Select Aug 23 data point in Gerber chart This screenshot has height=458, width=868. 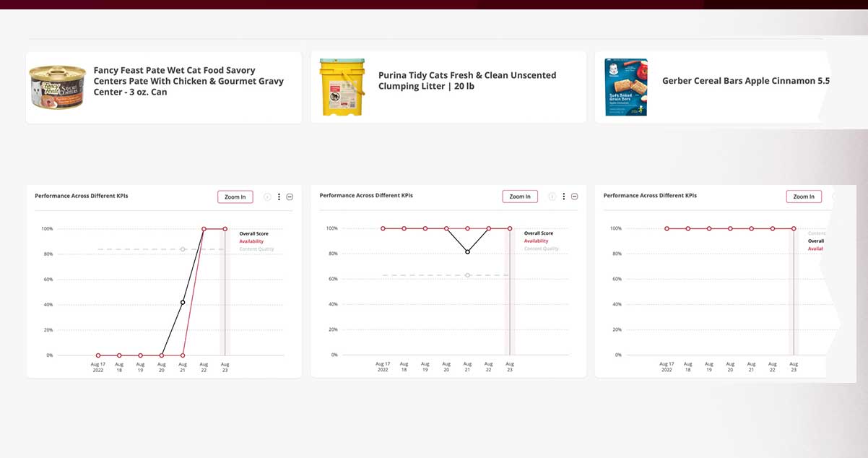[794, 228]
